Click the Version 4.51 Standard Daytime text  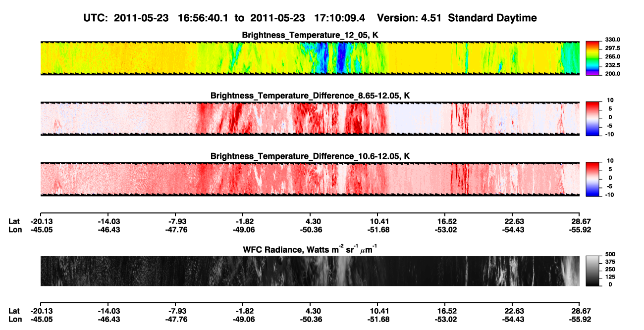457,18
